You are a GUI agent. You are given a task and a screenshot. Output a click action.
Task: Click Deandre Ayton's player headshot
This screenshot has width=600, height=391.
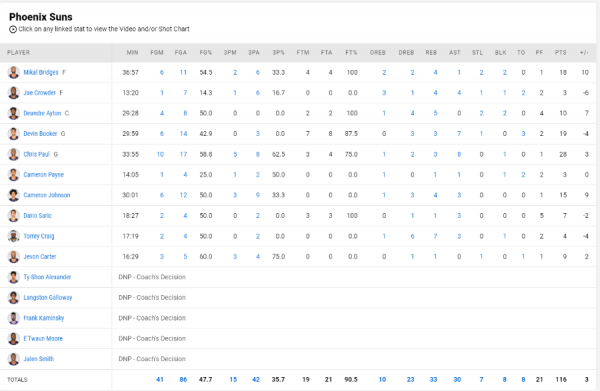[x=13, y=113]
